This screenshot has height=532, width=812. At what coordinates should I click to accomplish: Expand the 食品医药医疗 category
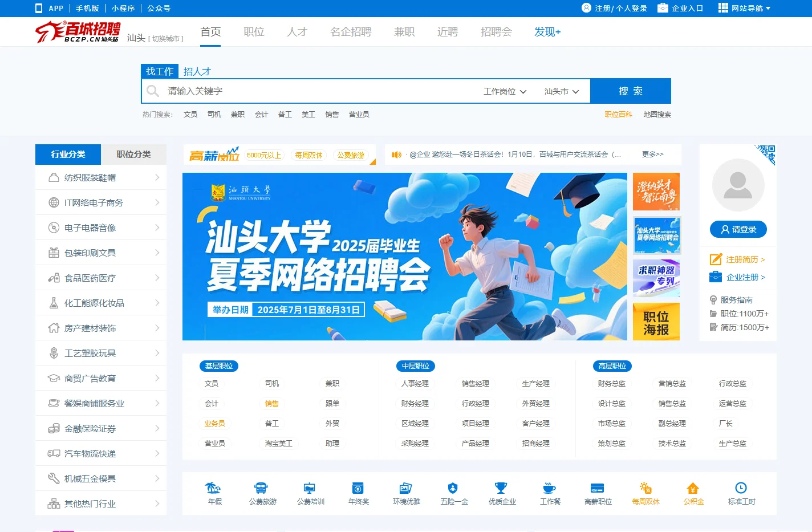101,278
